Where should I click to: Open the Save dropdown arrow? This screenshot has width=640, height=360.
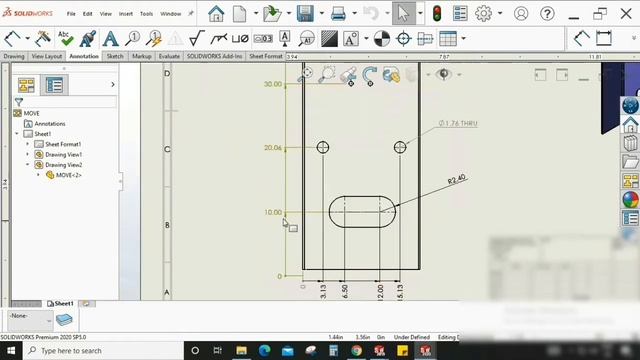coord(322,13)
